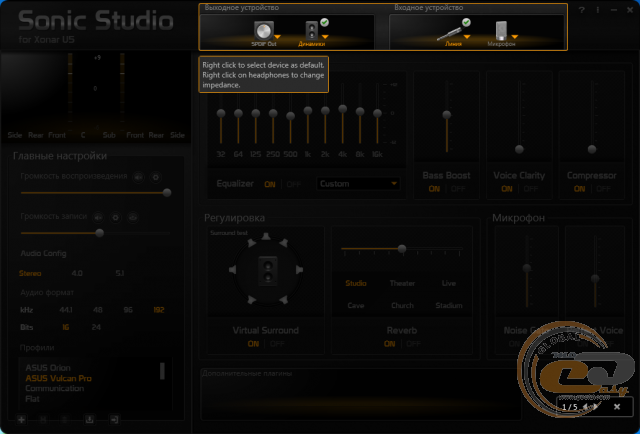Choose the Live reverb preset
The height and width of the screenshot is (434, 640).
[449, 283]
